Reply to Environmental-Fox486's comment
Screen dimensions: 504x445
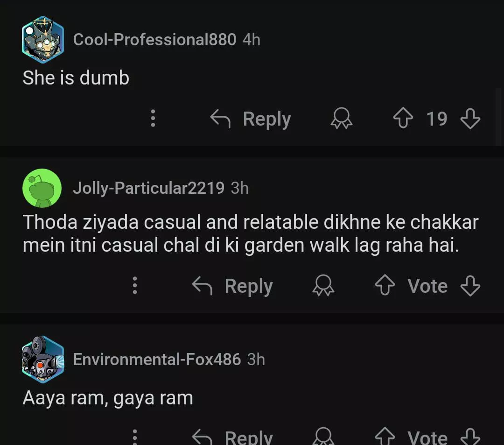tap(232, 437)
